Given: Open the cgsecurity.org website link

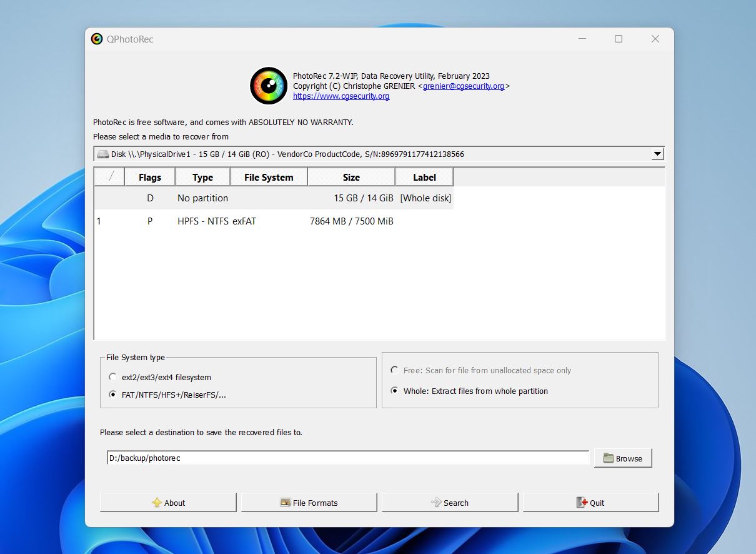Looking at the screenshot, I should coord(341,96).
